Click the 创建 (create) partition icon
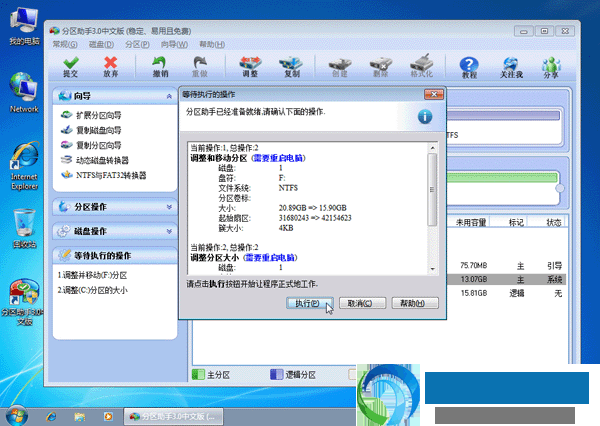The image size is (600, 426). click(x=340, y=67)
